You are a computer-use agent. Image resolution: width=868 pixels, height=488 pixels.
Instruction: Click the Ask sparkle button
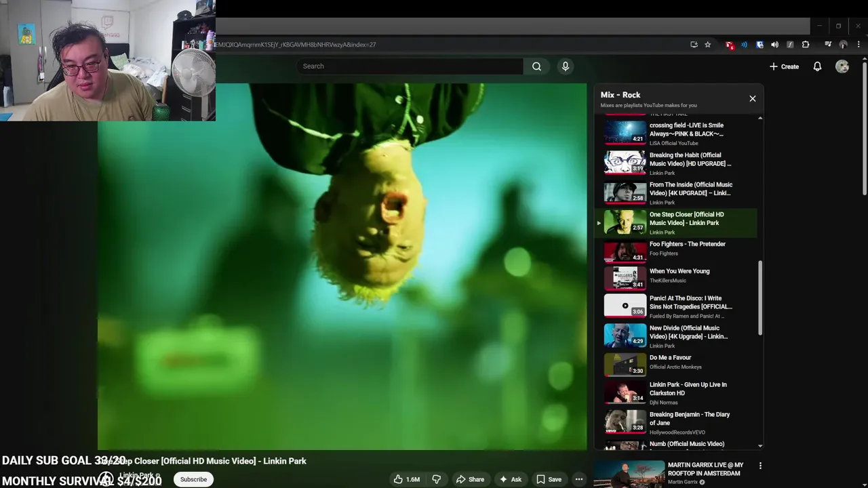coord(510,479)
